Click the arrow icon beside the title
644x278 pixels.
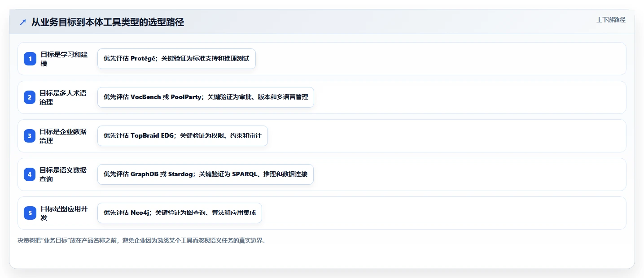click(23, 22)
